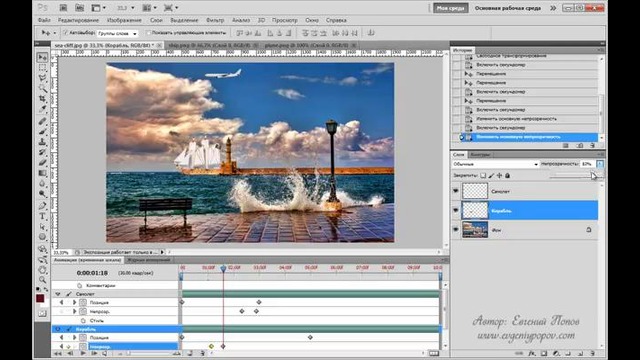Open auto-select Группы слоев dropdown
Viewport: 640px width, 360px height.
(x=117, y=33)
